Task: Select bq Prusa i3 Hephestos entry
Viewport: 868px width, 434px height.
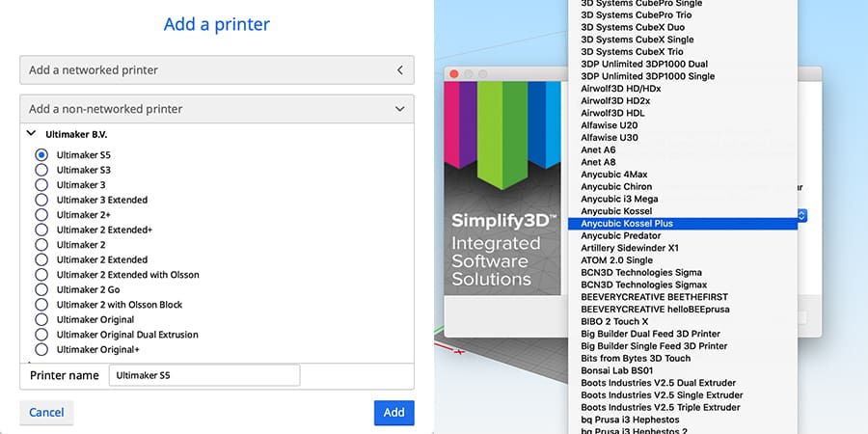Action: [683, 420]
